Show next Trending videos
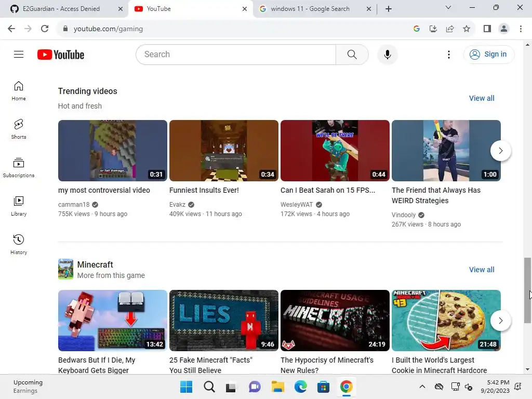This screenshot has height=399, width=532. coord(500,150)
